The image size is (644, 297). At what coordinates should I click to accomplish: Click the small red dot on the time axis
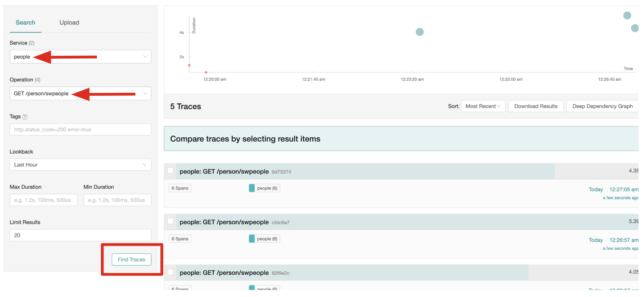pyautogui.click(x=206, y=72)
